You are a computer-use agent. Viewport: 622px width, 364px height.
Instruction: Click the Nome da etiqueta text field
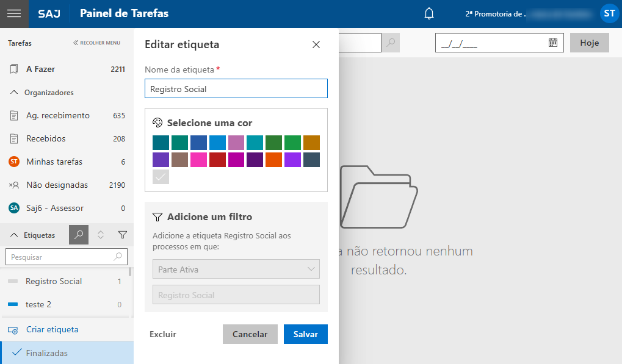pyautogui.click(x=236, y=89)
